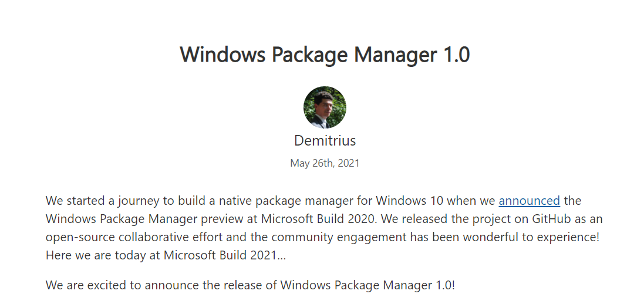
Task: Click the author's round avatar photo
Action: pyautogui.click(x=325, y=107)
